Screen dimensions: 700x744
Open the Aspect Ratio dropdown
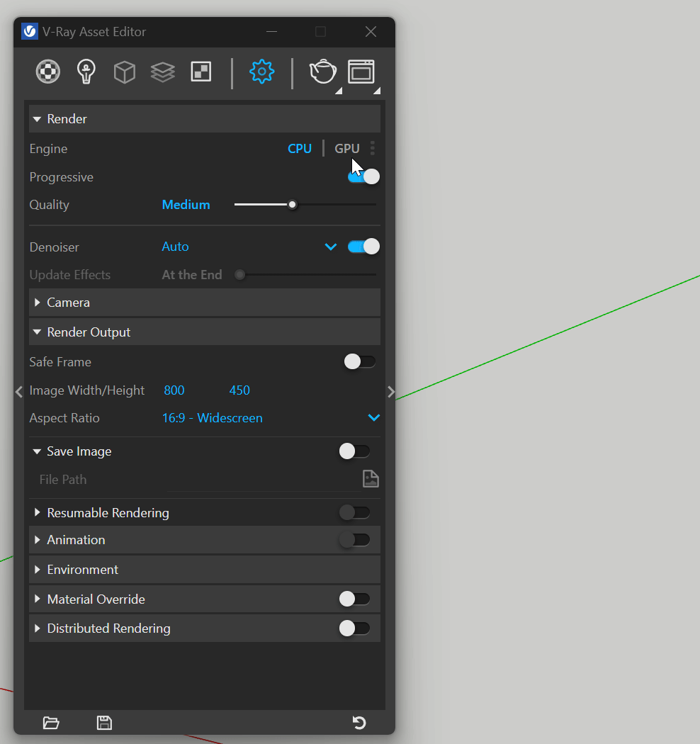[x=373, y=418]
